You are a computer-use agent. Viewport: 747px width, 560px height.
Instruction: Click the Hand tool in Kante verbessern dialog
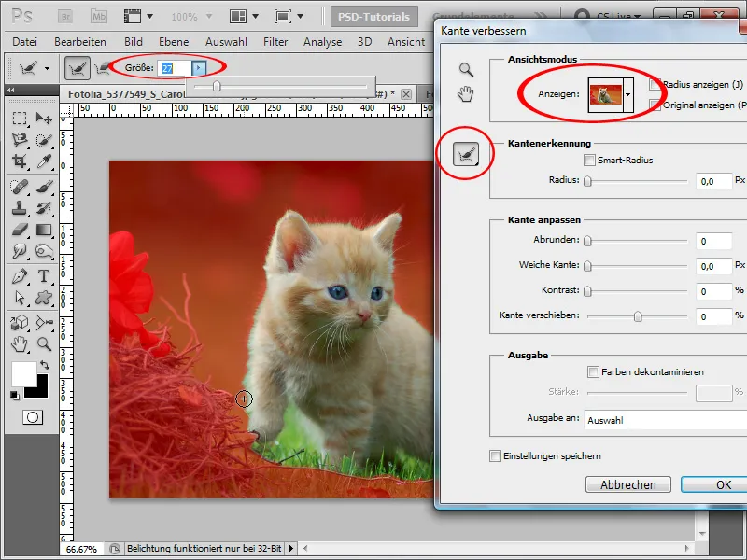(466, 94)
